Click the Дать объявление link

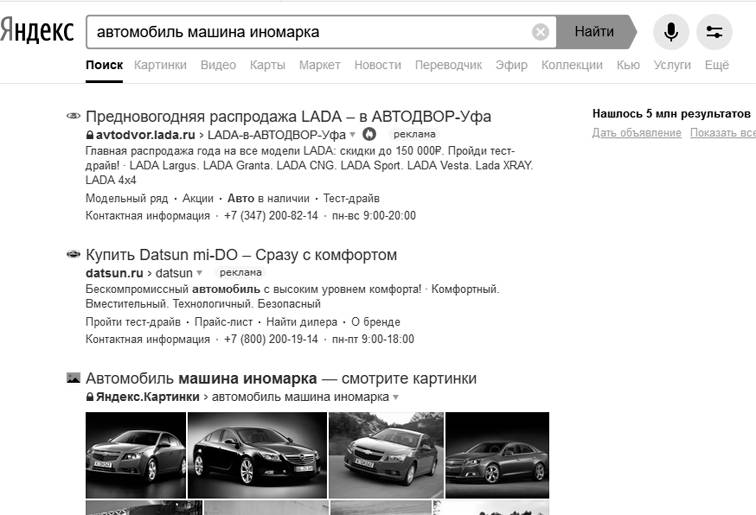click(x=636, y=133)
